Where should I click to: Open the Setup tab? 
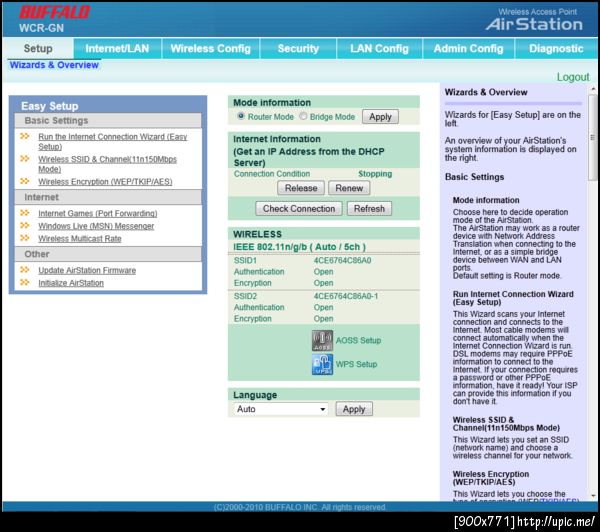[x=38, y=49]
